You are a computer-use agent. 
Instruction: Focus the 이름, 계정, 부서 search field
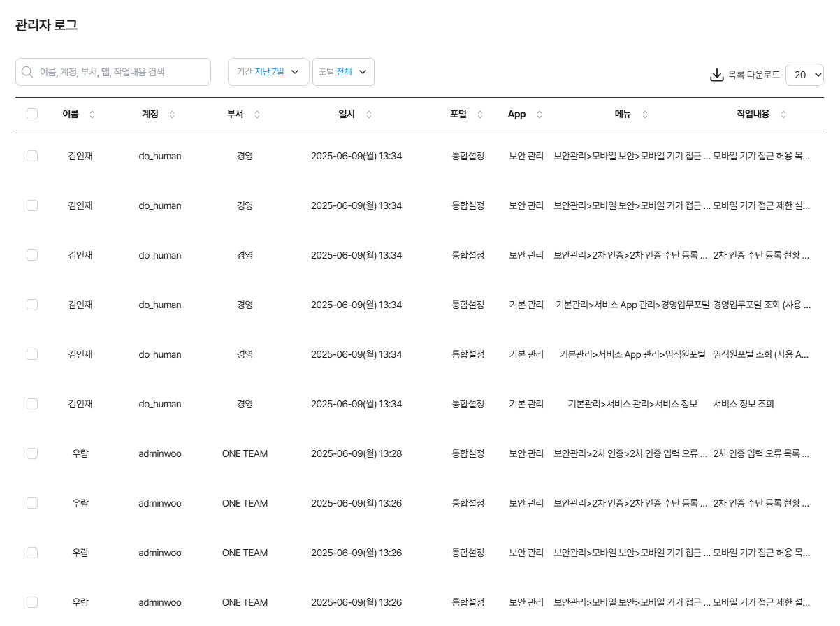click(119, 72)
